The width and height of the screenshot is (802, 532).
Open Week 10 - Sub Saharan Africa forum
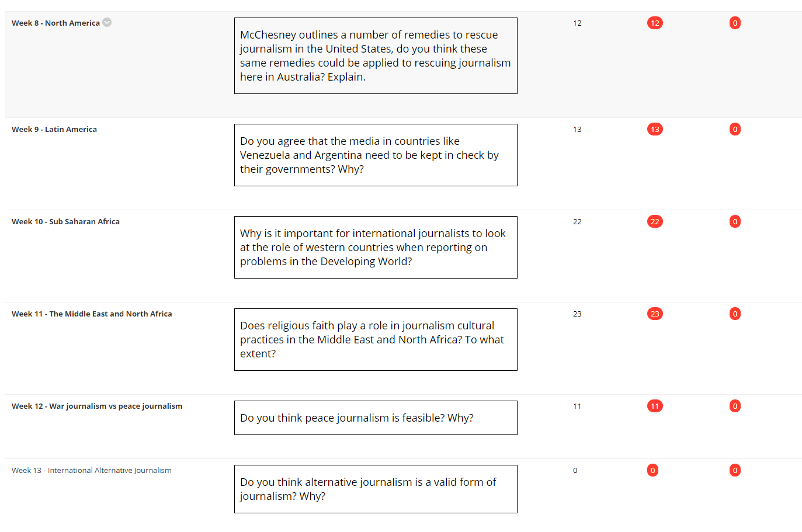click(65, 221)
